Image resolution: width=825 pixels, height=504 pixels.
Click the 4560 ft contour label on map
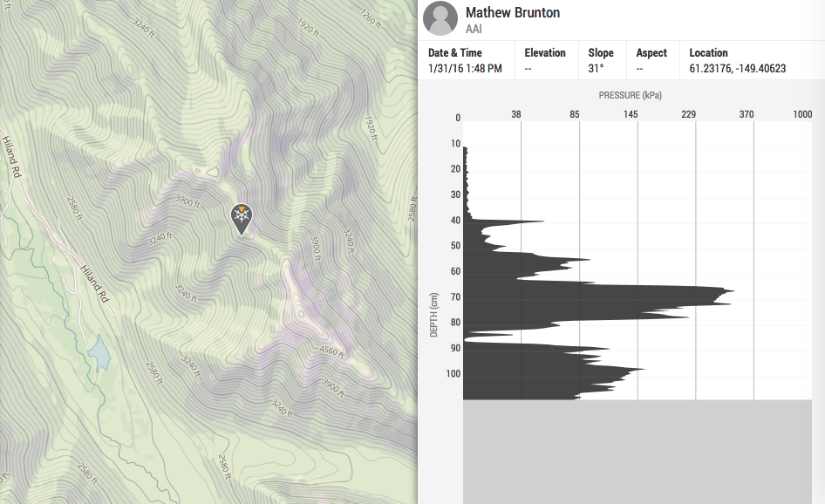tap(332, 351)
